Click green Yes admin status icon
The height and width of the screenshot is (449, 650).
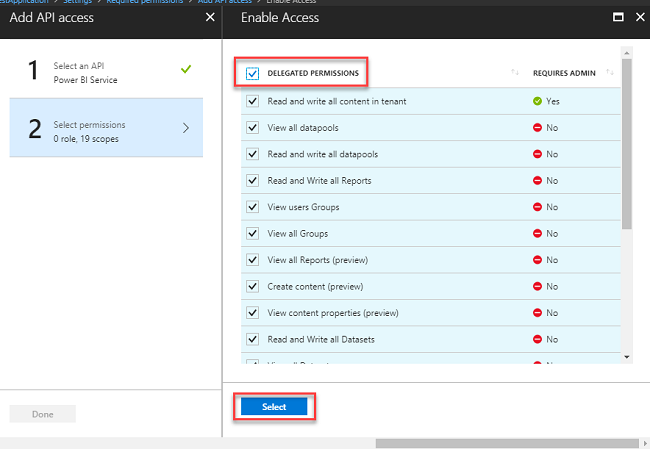click(x=538, y=101)
